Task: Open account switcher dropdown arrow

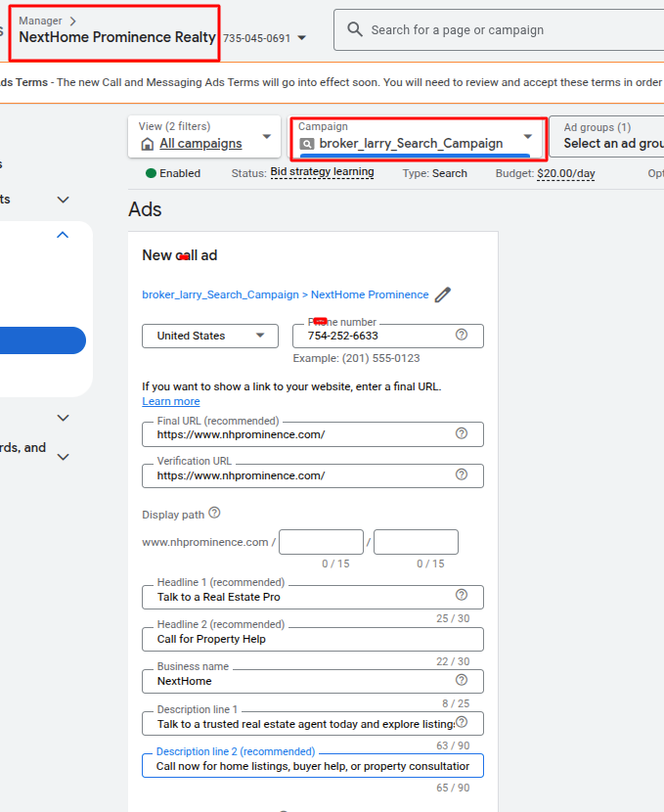Action: (x=302, y=38)
